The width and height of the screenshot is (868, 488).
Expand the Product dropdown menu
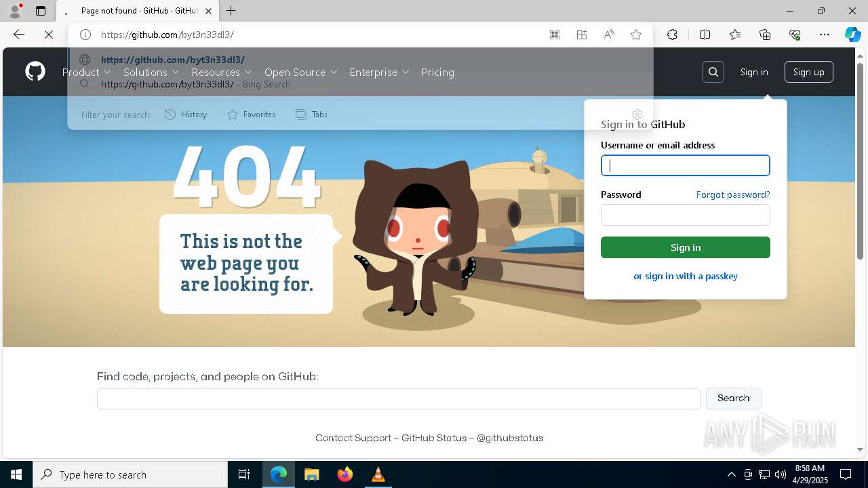86,72
